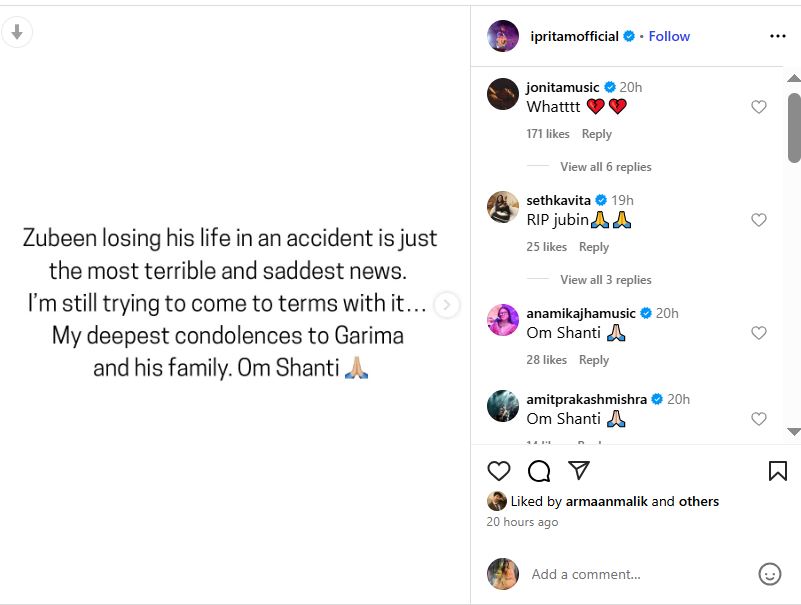Go to next carousel slide arrow

(x=447, y=305)
